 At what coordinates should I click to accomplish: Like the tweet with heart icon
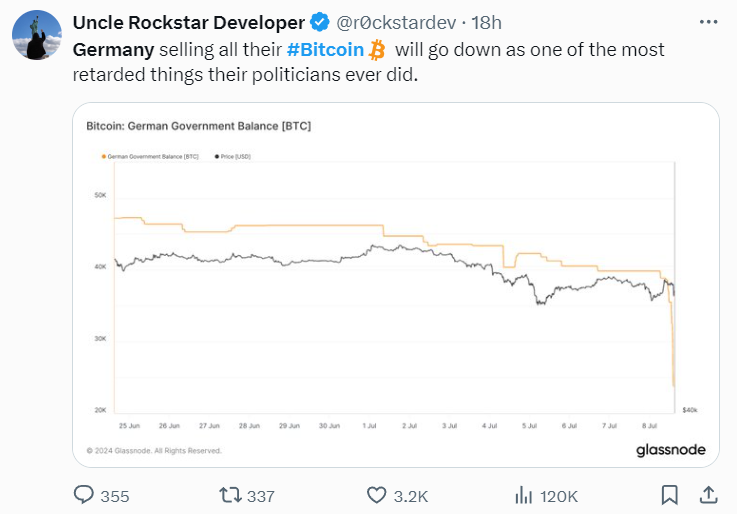[376, 495]
